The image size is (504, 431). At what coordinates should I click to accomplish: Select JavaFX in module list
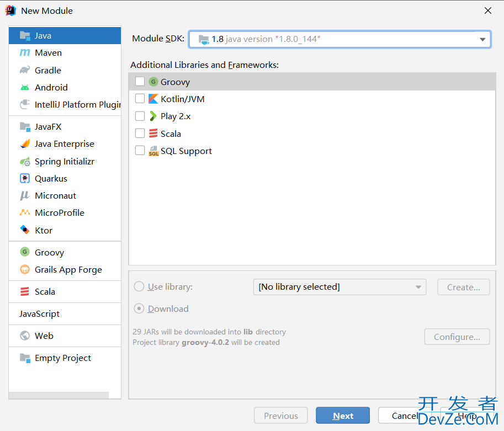[x=65, y=126]
